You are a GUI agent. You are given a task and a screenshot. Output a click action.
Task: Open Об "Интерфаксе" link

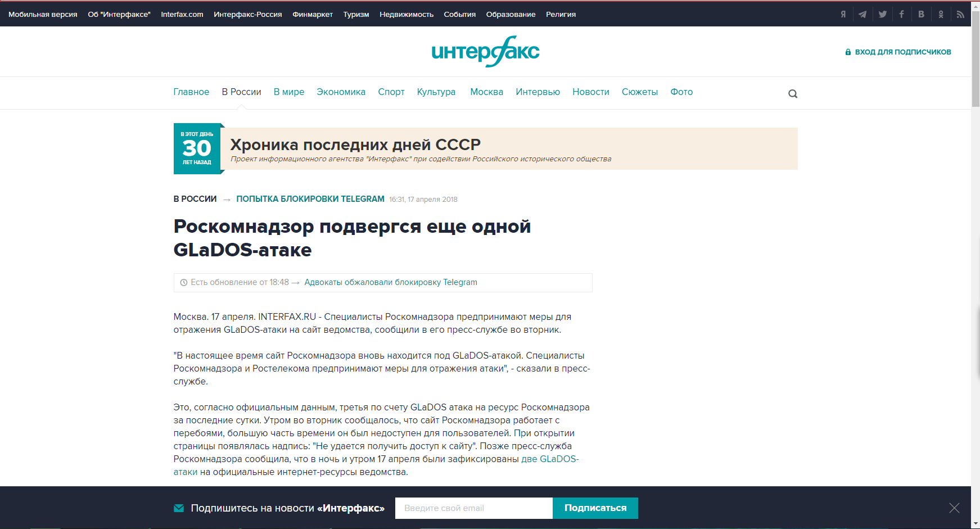(x=119, y=14)
